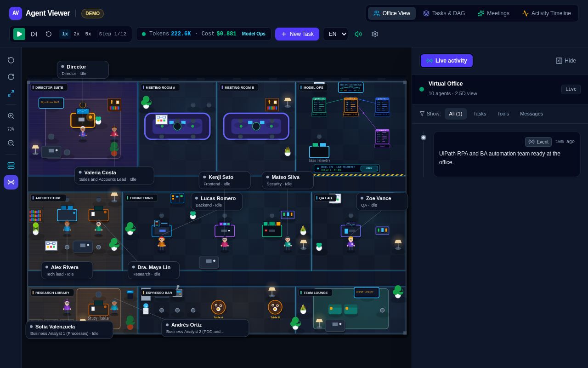Select Kenji Sato's agent label
Image resolution: width=588 pixels, height=368 pixels.
click(225, 180)
